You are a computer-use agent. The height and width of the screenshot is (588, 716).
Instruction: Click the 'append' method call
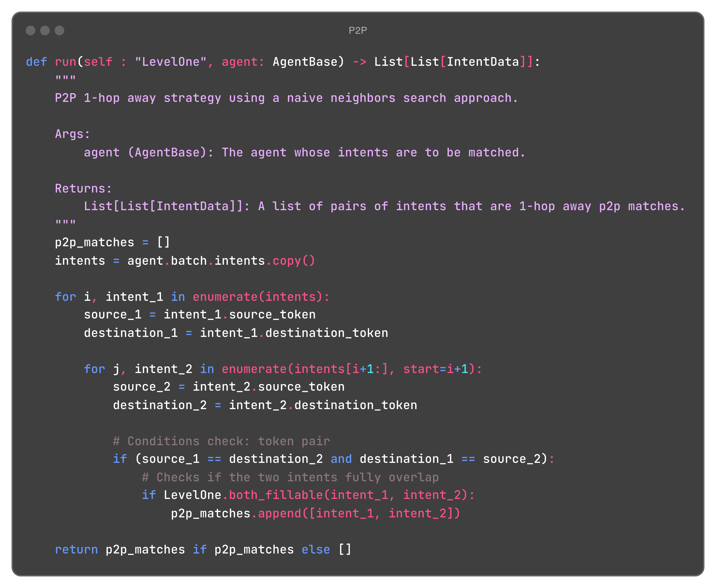(279, 513)
